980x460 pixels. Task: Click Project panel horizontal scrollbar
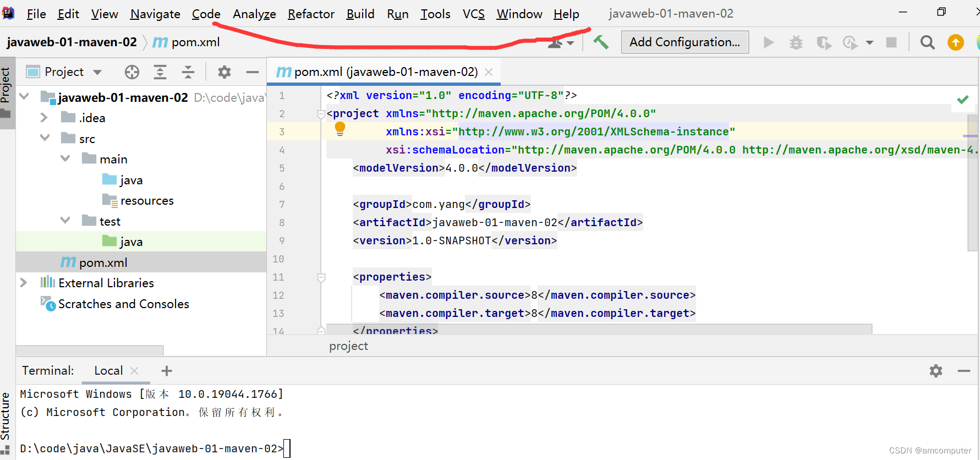point(90,351)
